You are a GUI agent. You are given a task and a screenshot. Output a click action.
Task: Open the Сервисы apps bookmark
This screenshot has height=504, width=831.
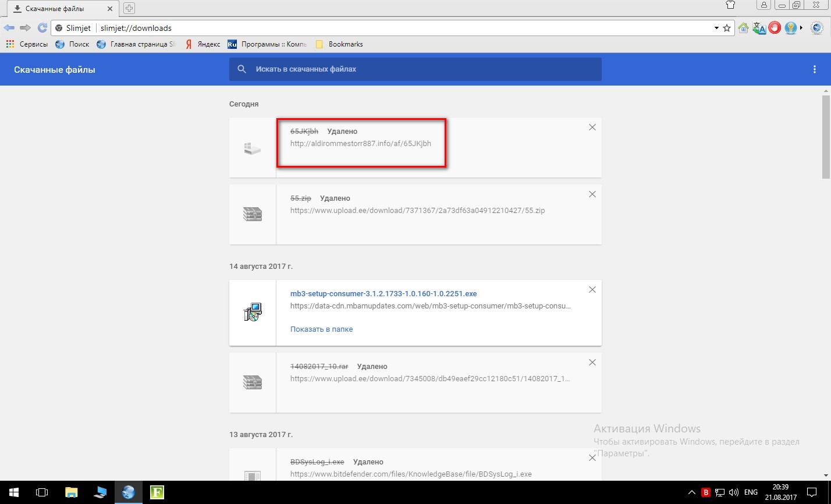pyautogui.click(x=26, y=44)
